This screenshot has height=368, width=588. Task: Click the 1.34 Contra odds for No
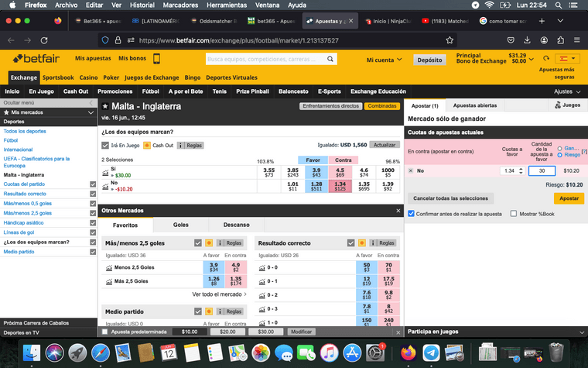click(x=340, y=186)
